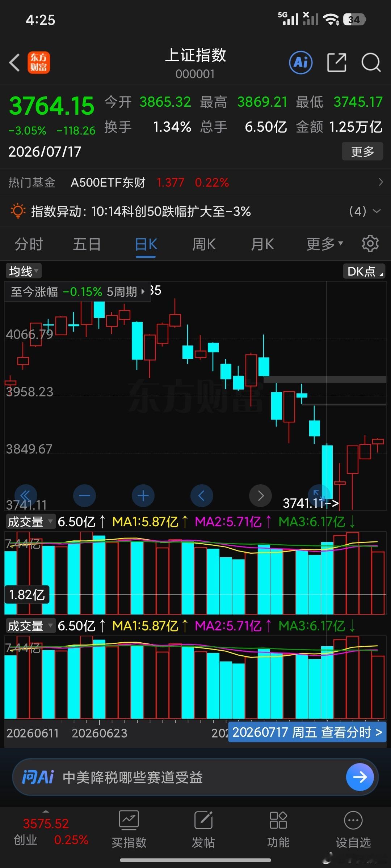The width and height of the screenshot is (391, 868).
Task: Open second 成交量 indicator dropdown
Action: pyautogui.click(x=30, y=626)
